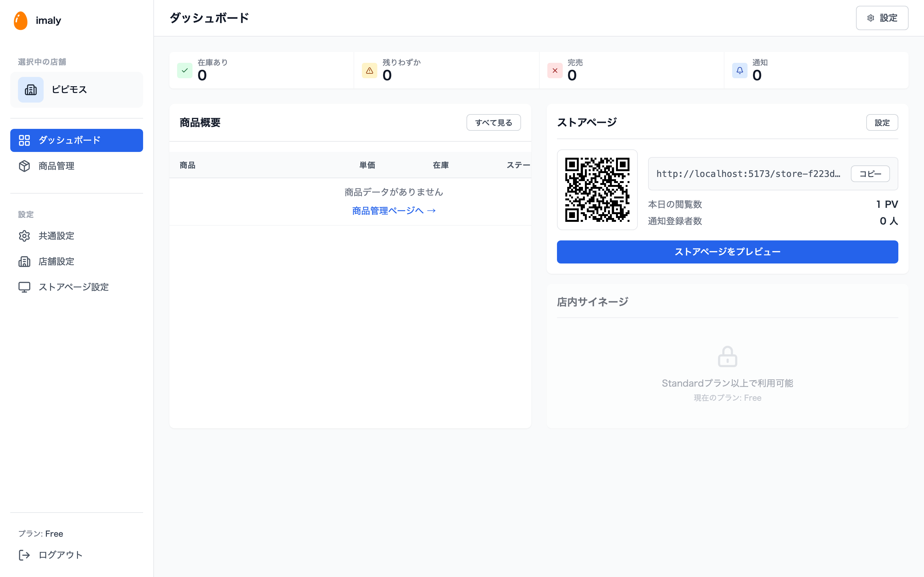
Task: Follow the 商品管理ページへ link
Action: pos(394,210)
